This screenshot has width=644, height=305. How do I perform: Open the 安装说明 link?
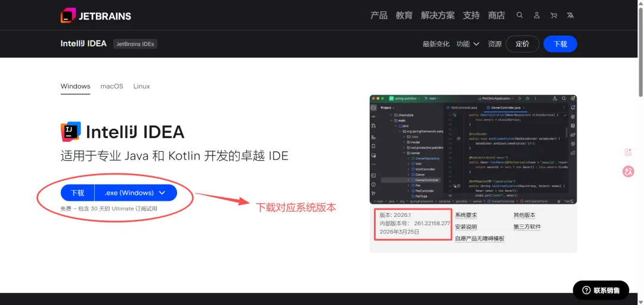466,226
